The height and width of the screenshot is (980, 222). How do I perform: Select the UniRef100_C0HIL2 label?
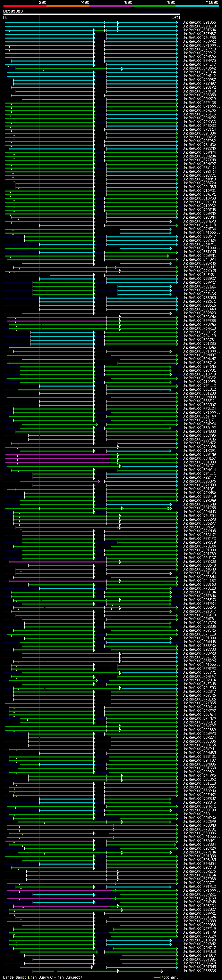pyautogui.click(x=199, y=76)
